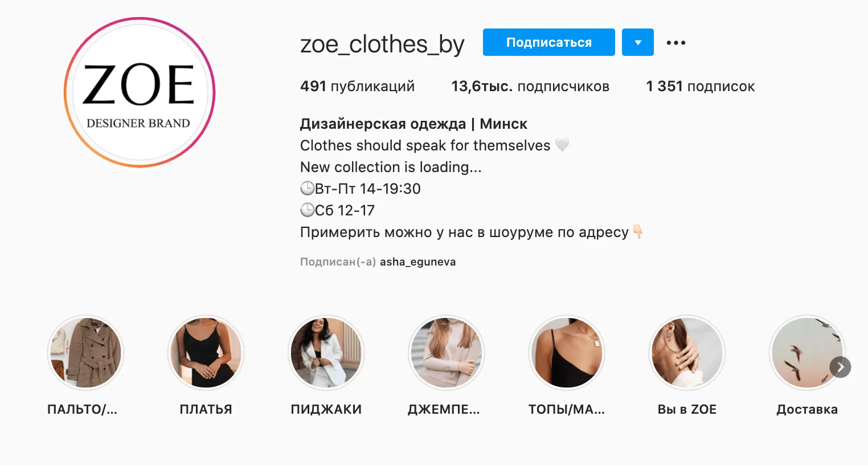Click the 491 публикаций count
The image size is (868, 465).
tap(357, 87)
